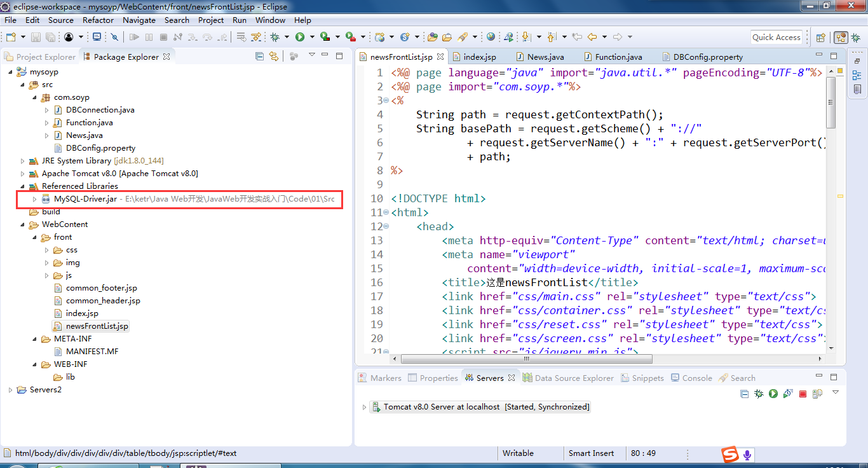Viewport: 868px width, 468px height.
Task: Collapse all in the Servers panel
Action: pos(744,394)
